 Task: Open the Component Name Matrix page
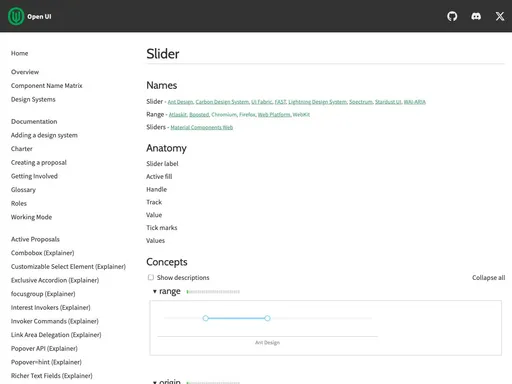46,86
